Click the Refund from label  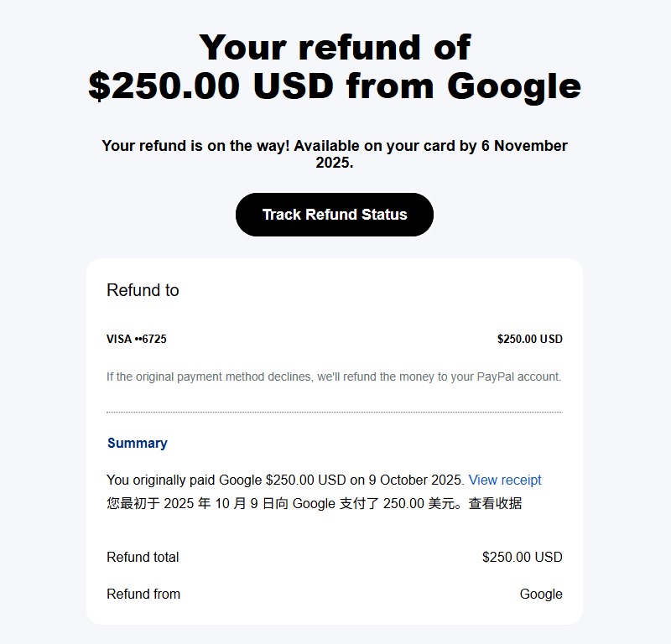coord(143,594)
